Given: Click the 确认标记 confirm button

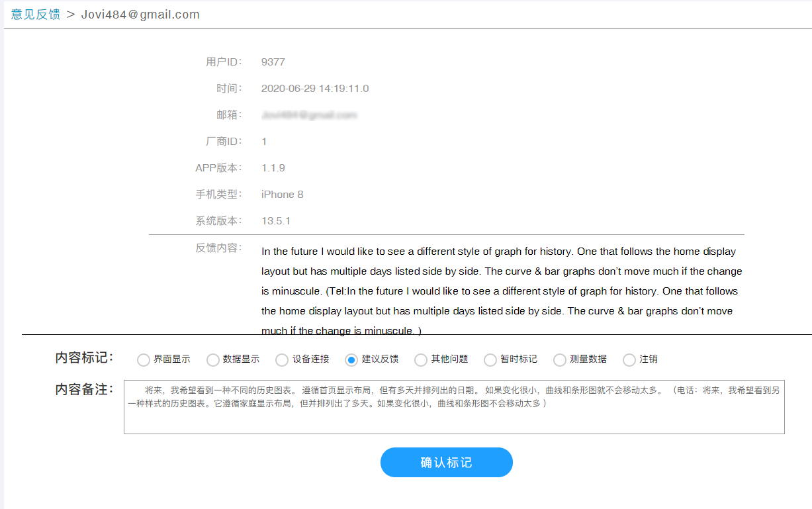Looking at the screenshot, I should coord(447,462).
